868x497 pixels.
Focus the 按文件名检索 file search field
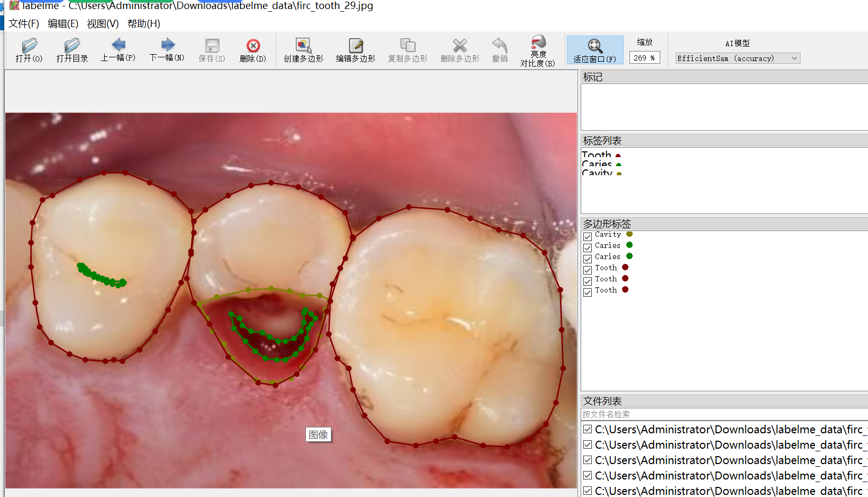coord(725,414)
